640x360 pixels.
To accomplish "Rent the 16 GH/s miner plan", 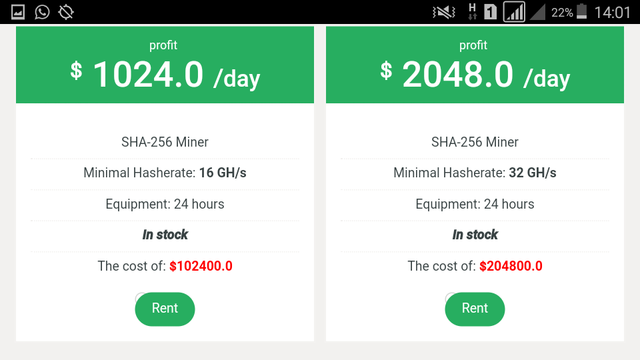I will pos(165,309).
